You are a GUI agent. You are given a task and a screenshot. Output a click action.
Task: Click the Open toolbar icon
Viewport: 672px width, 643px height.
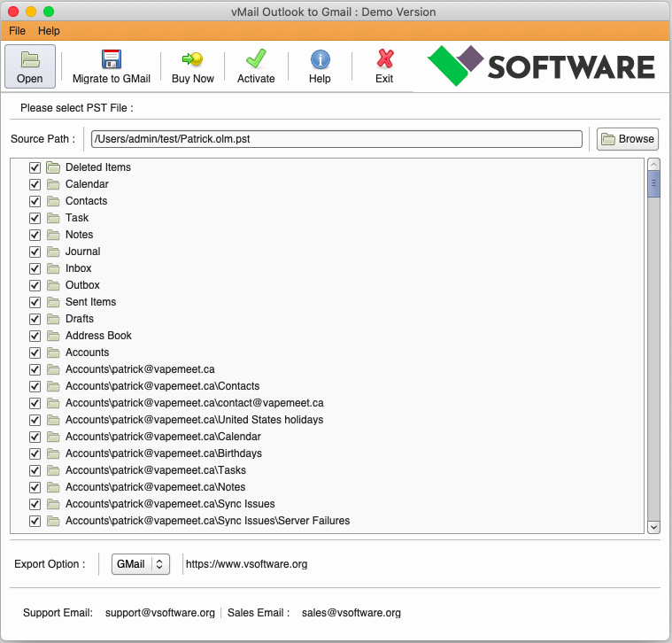(x=30, y=59)
